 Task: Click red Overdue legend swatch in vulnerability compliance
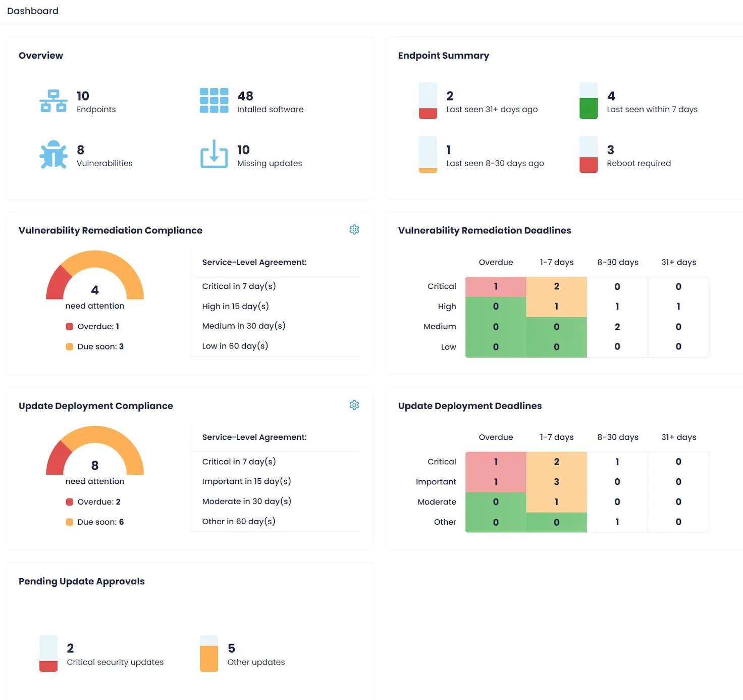click(70, 326)
